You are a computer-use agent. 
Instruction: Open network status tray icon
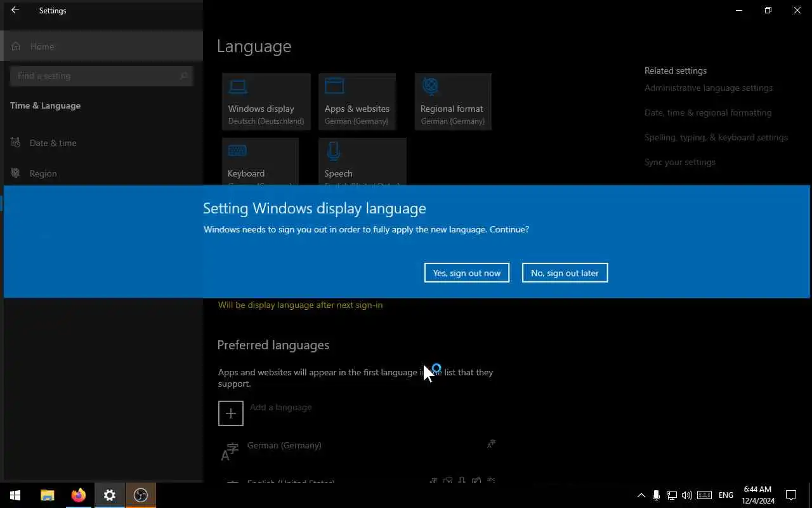tap(671, 495)
